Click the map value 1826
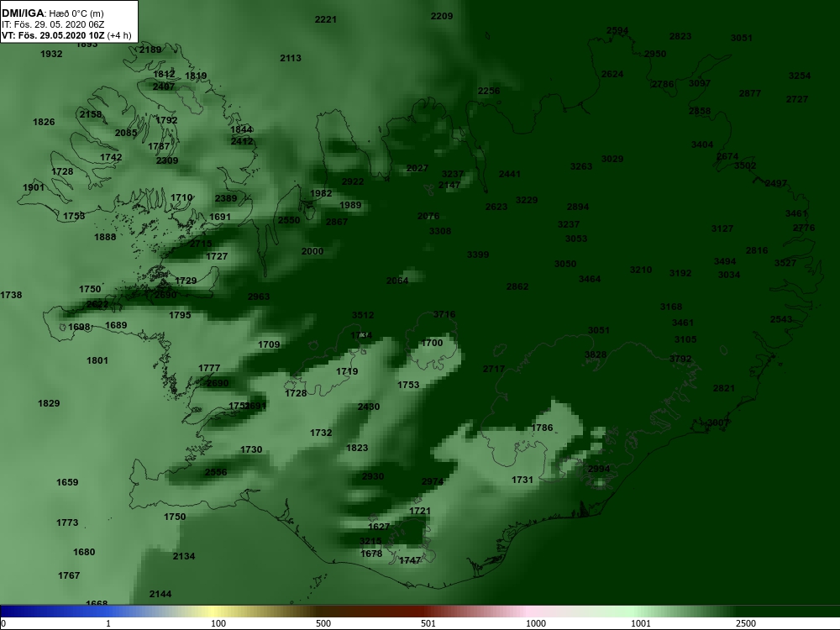Screen dimensions: 840x630 (x=44, y=122)
